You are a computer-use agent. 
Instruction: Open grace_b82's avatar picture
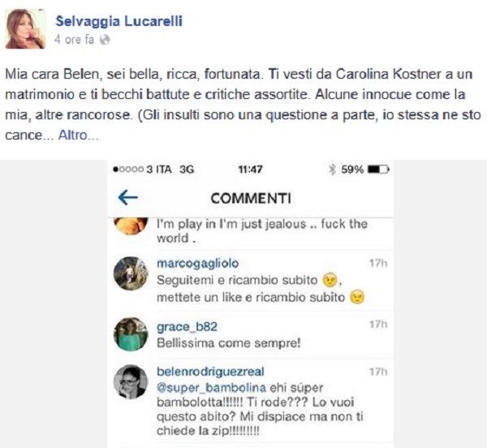[131, 334]
